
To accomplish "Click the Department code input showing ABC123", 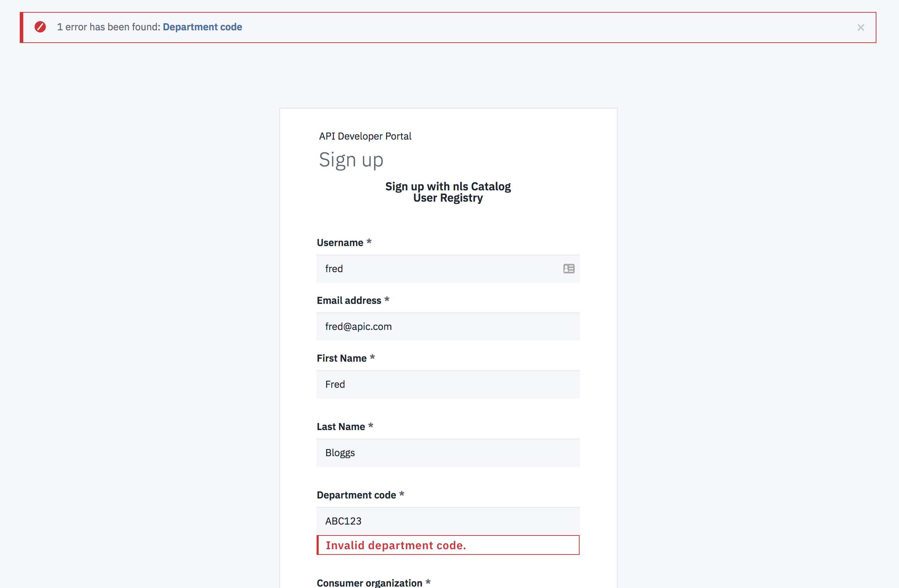I will coord(448,521).
